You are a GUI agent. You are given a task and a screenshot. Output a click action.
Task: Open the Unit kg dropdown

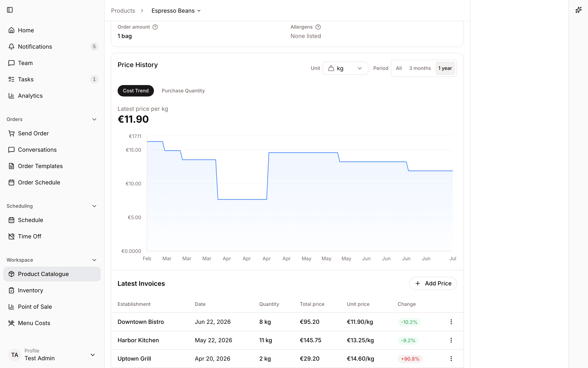345,68
